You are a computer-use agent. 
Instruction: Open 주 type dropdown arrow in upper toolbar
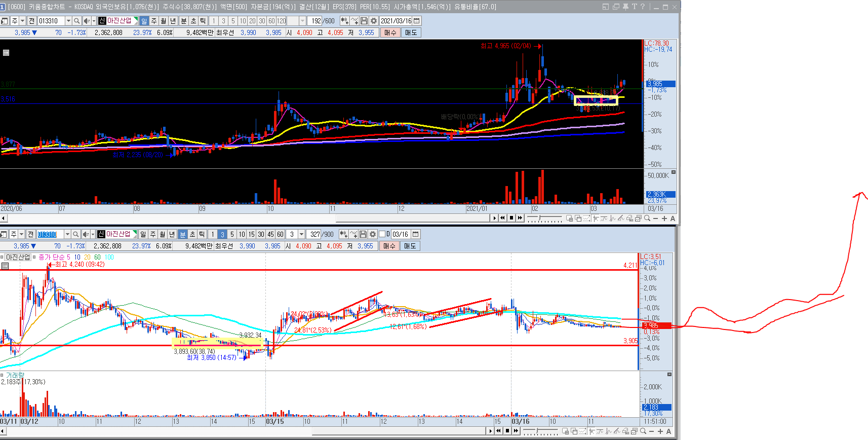[x=23, y=21]
